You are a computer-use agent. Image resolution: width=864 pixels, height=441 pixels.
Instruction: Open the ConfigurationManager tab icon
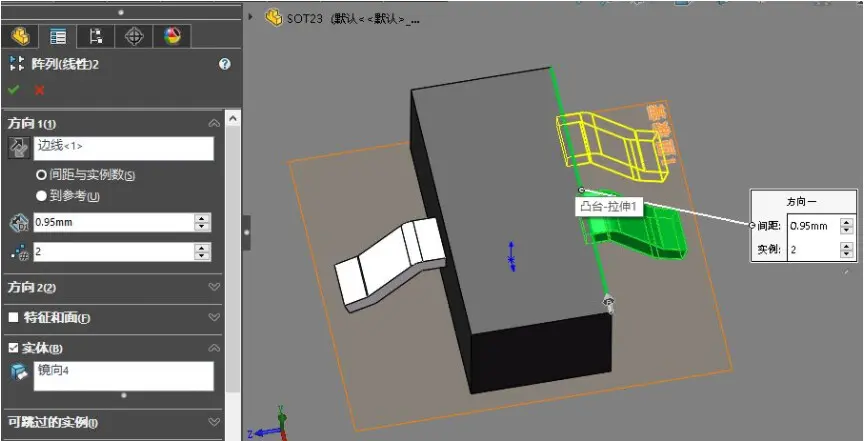96,37
